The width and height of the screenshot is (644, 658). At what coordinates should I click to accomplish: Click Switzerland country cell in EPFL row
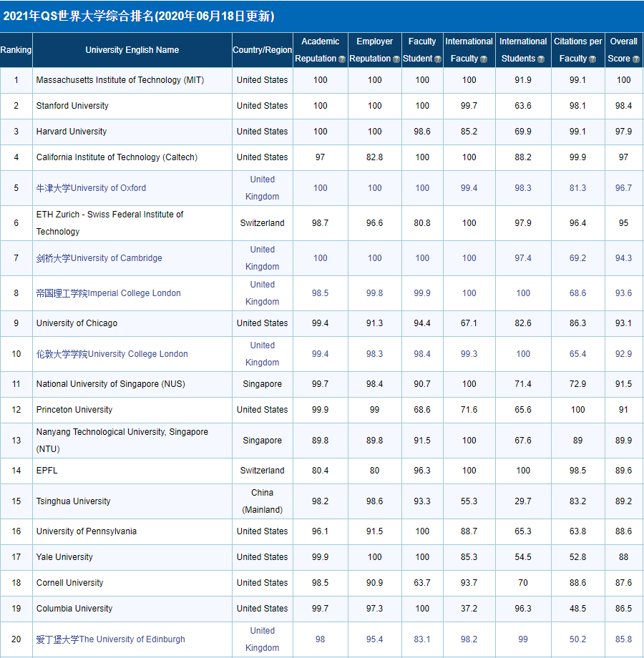coord(263,471)
